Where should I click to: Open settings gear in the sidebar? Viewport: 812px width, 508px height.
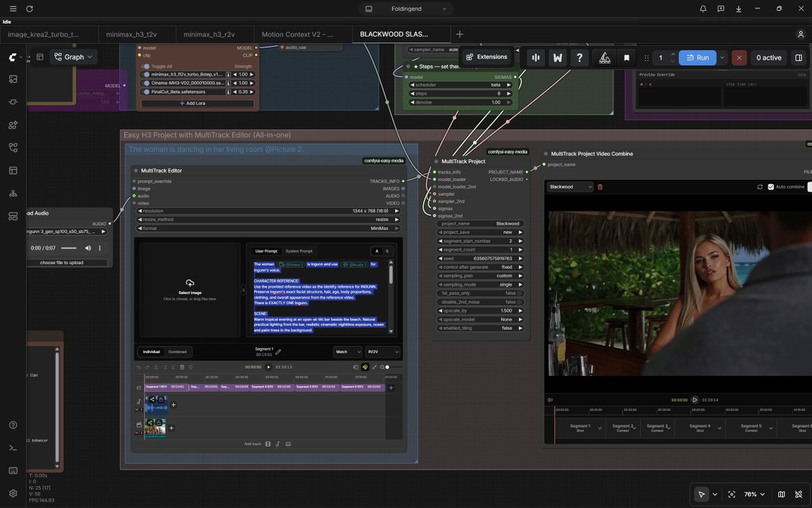tap(13, 494)
